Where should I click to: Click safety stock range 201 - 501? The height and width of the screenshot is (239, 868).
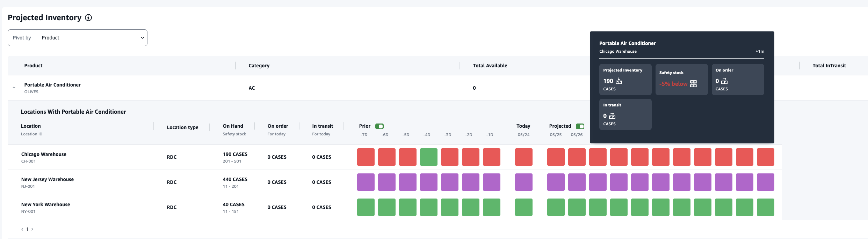(x=232, y=161)
